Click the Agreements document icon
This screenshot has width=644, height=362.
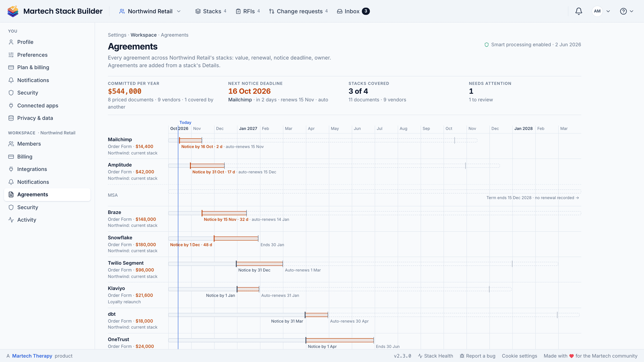pos(11,195)
